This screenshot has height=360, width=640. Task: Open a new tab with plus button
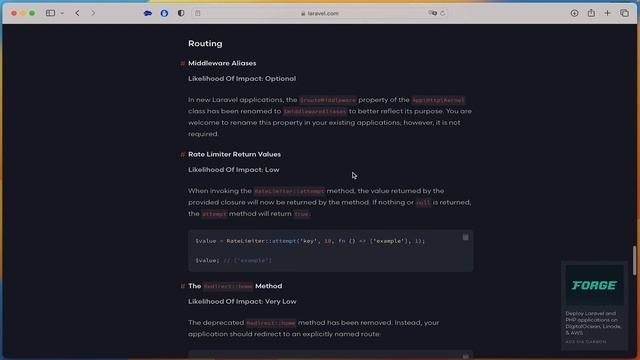pyautogui.click(x=607, y=13)
